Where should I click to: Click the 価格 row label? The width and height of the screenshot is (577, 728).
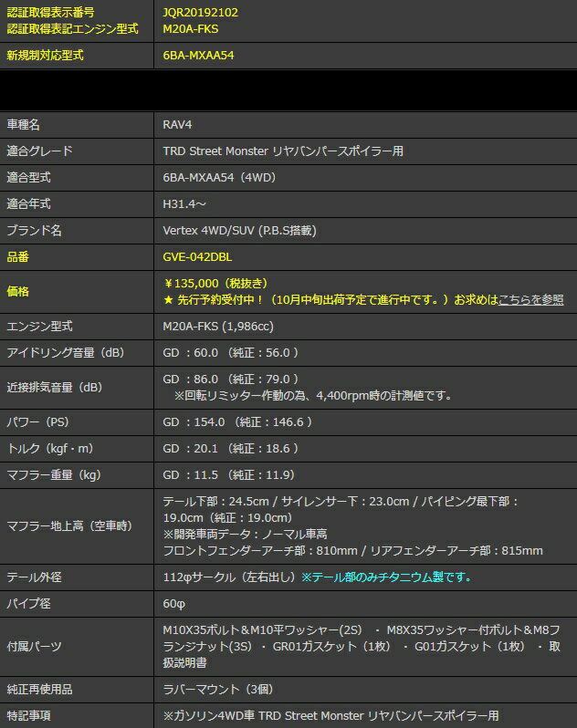18,291
